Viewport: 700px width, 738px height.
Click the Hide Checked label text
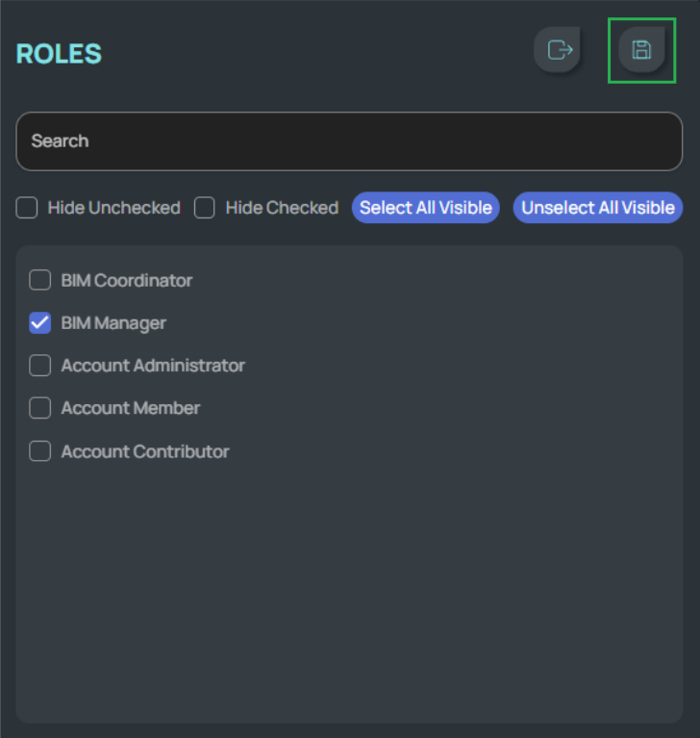point(282,208)
